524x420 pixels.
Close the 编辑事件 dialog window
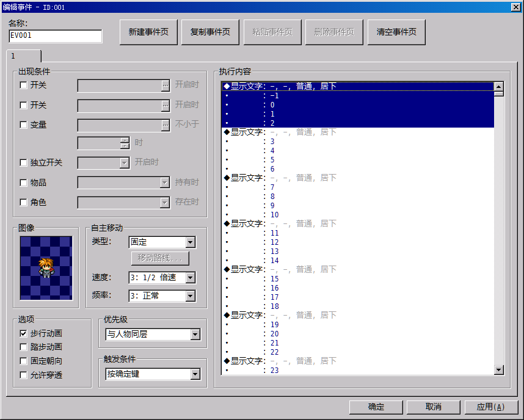pyautogui.click(x=515, y=7)
